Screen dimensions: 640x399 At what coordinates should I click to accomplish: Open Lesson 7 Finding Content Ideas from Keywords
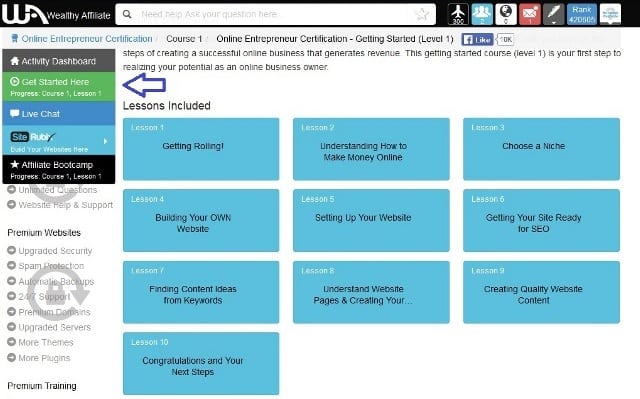pyautogui.click(x=201, y=292)
